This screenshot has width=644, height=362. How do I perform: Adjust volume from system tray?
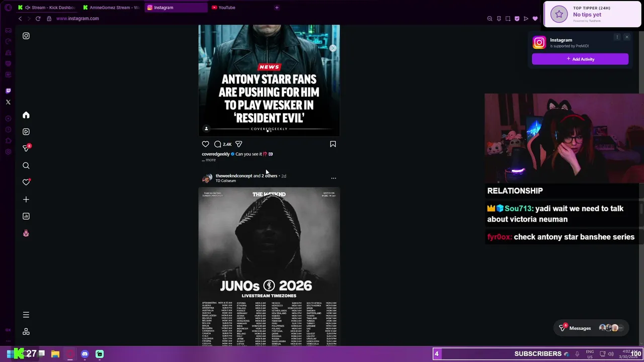(611, 354)
